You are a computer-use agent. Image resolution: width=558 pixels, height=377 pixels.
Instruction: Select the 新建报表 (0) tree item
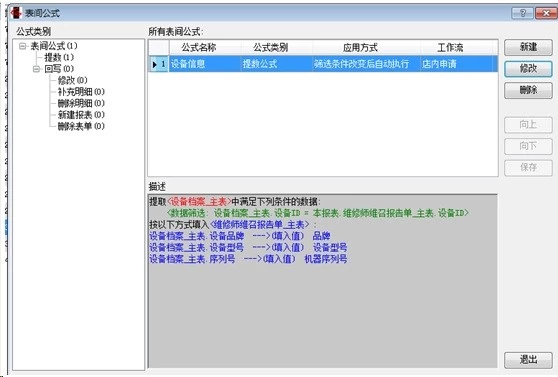tap(81, 115)
